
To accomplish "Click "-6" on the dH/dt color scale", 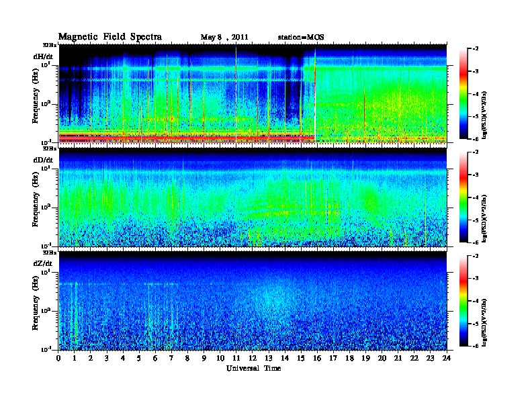I will (476, 139).
